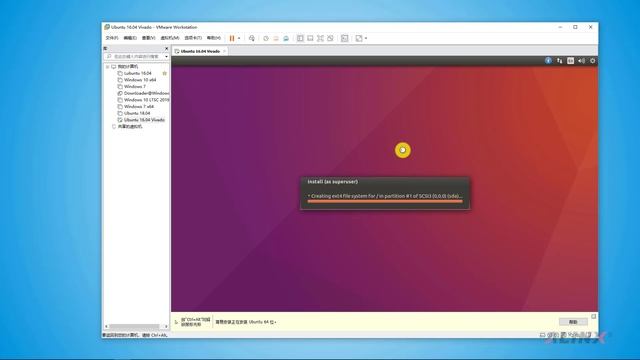Click the Ctrl+Alt hint icon in info bar
The width and height of the screenshot is (640, 360).
pyautogui.click(x=176, y=322)
